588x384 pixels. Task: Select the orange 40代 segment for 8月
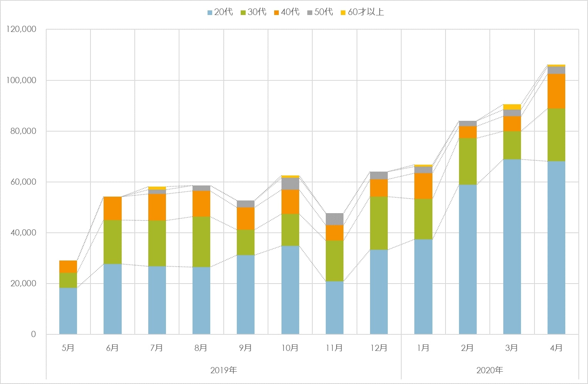(201, 204)
